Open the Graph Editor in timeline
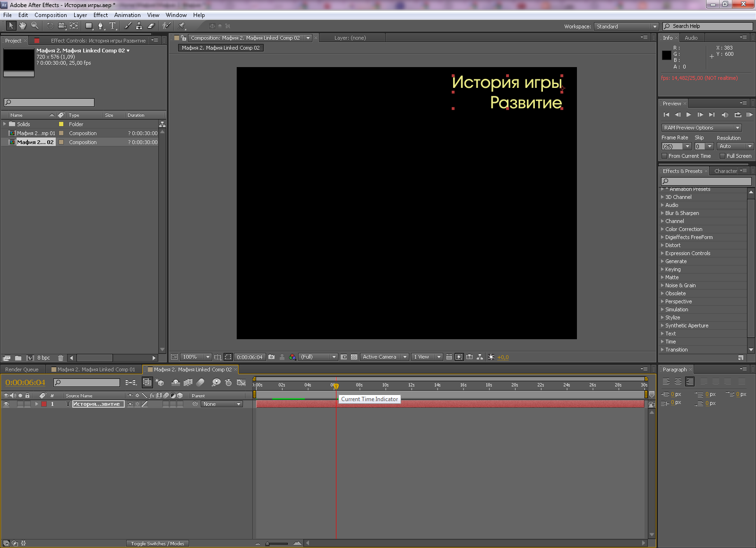Screen dimensions: 756x548 pos(241,382)
